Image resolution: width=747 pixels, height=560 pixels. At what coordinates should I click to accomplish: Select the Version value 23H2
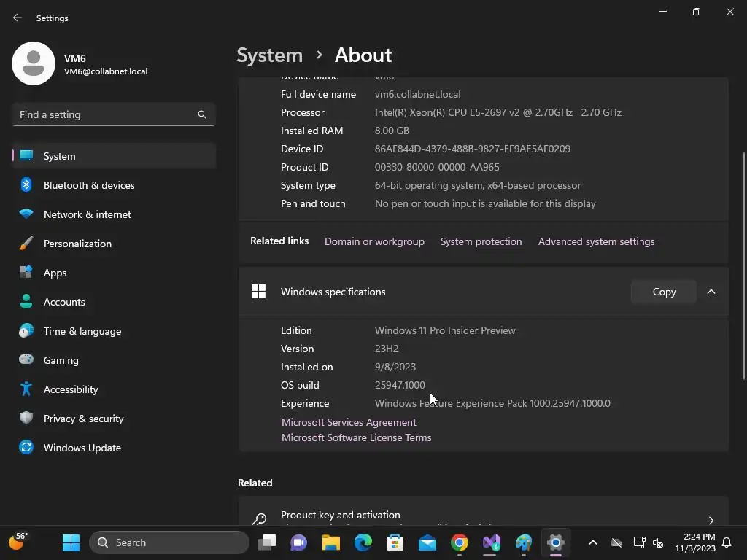pos(387,349)
